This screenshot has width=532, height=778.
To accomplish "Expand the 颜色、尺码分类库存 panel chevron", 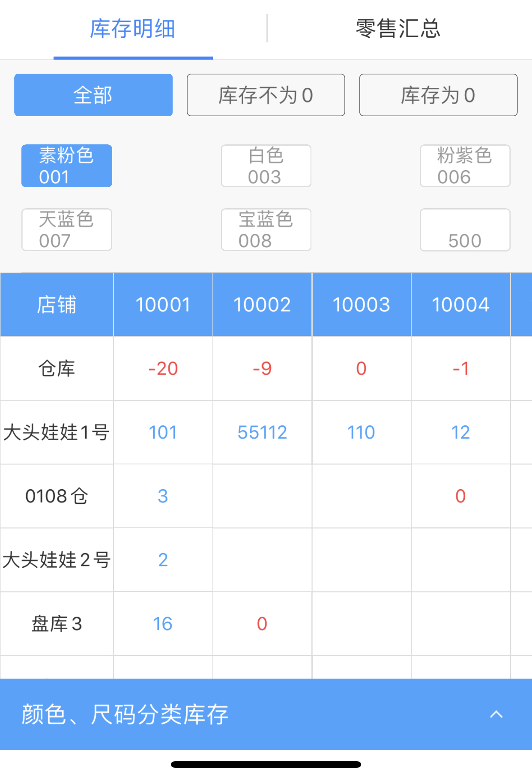I will (496, 714).
